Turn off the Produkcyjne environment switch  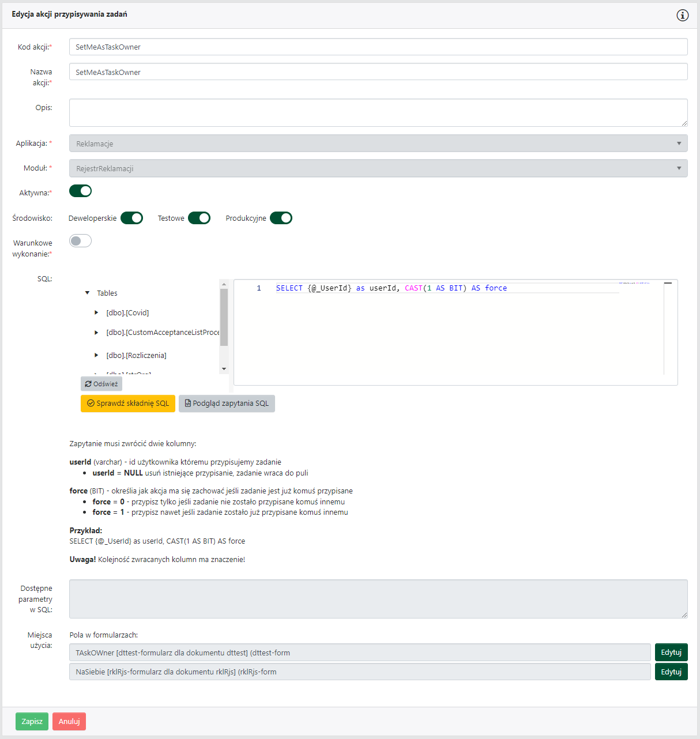tap(281, 218)
